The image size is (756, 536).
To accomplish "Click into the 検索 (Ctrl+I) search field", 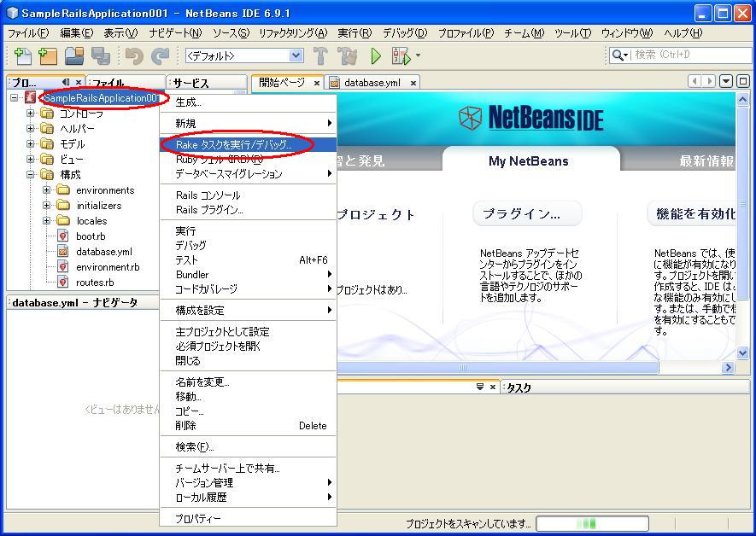I will coord(691,55).
